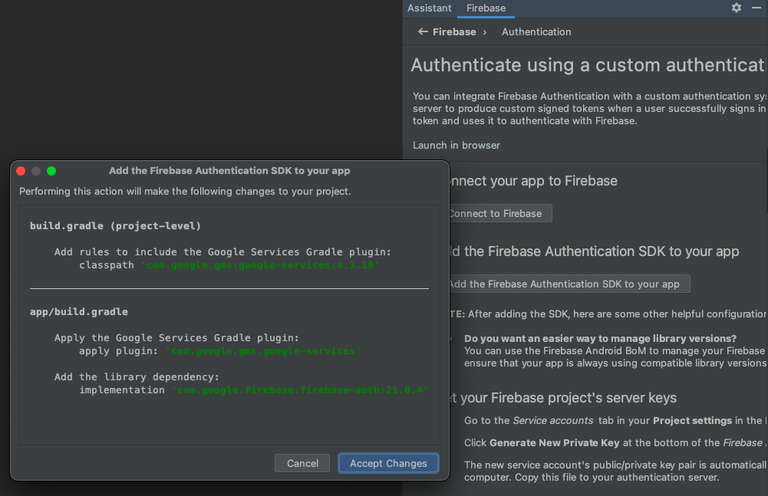Click the dialog title bar text

(229, 171)
